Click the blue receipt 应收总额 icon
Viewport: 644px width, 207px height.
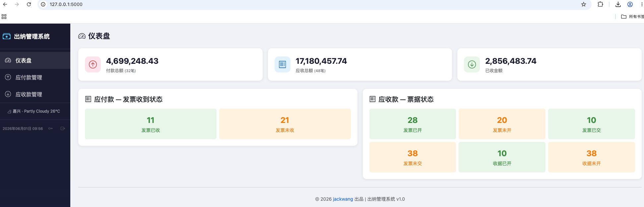tap(283, 64)
